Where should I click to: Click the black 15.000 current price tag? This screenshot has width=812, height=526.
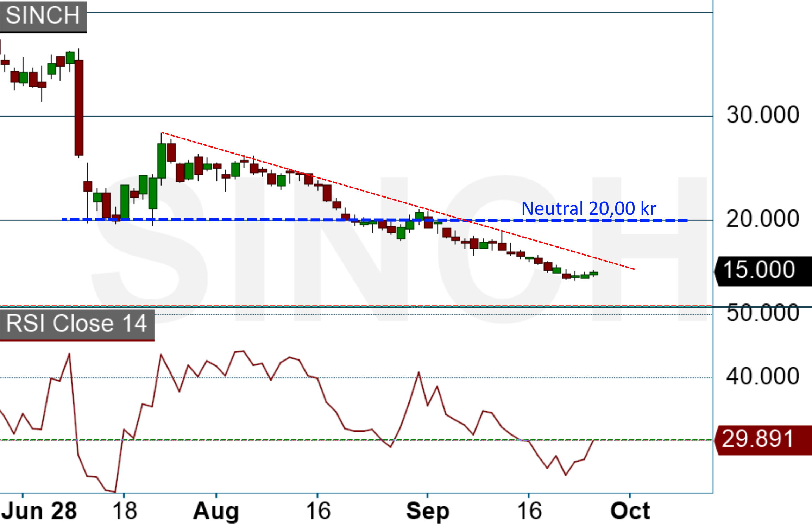[x=763, y=270]
